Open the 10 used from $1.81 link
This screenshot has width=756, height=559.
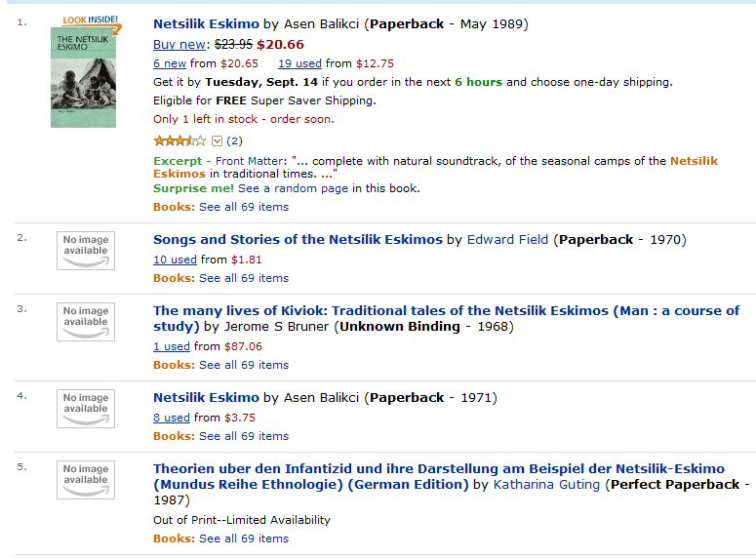point(175,260)
